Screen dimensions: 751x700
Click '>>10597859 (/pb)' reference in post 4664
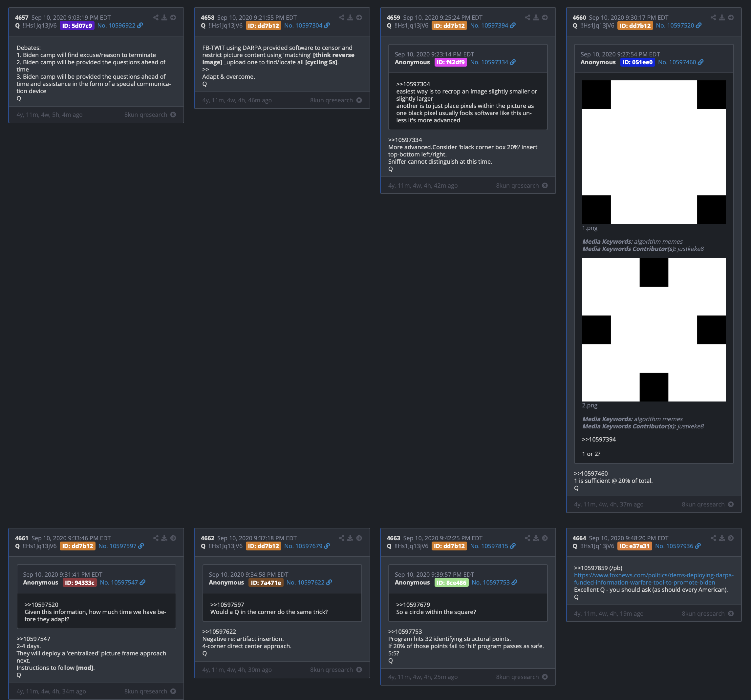tap(598, 568)
